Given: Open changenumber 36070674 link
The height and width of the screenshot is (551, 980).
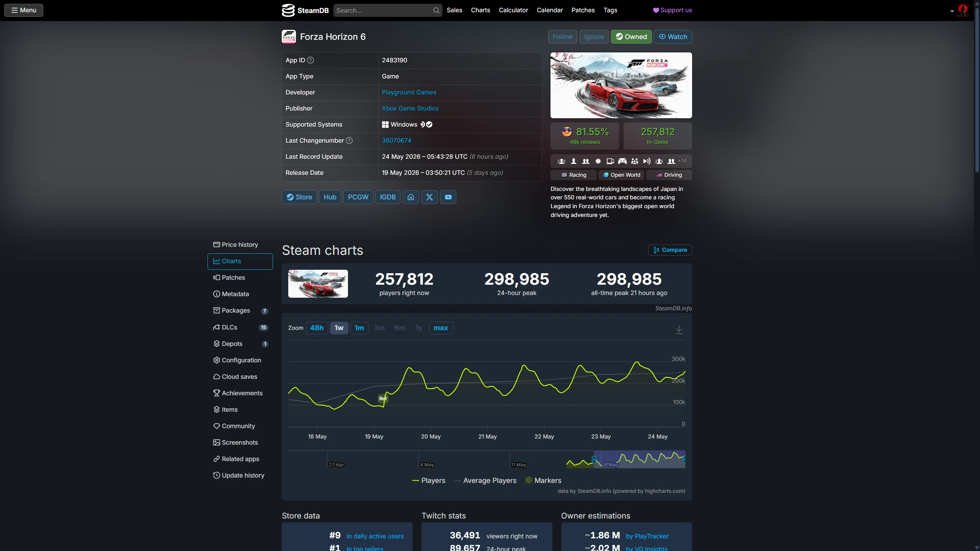Looking at the screenshot, I should coord(396,140).
